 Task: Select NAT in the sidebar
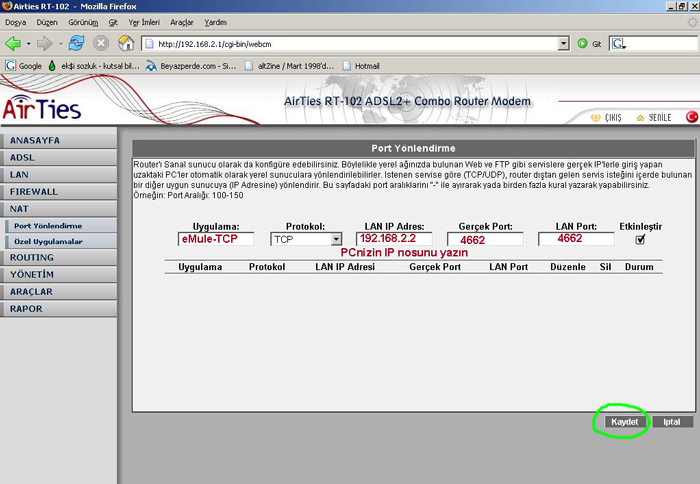point(58,209)
